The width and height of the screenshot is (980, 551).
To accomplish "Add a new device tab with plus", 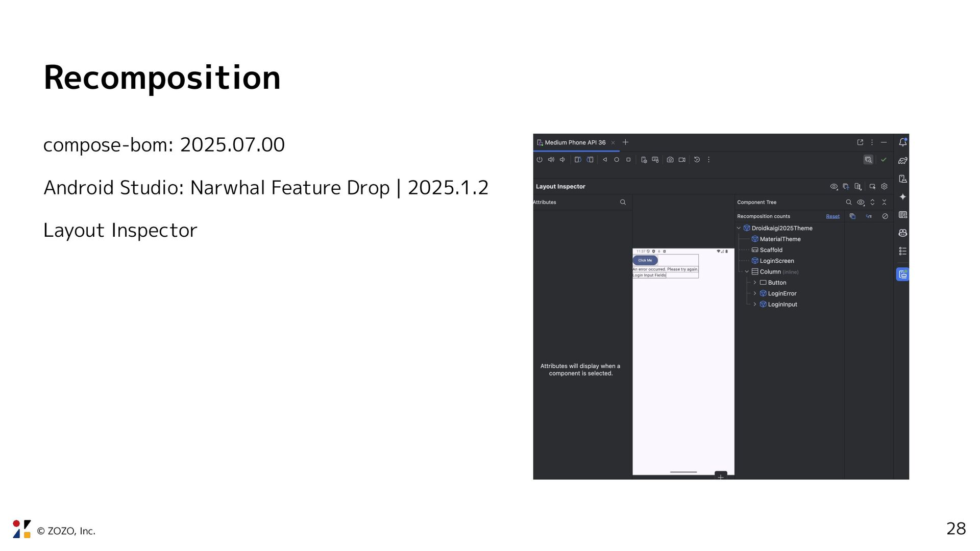I will coord(625,142).
